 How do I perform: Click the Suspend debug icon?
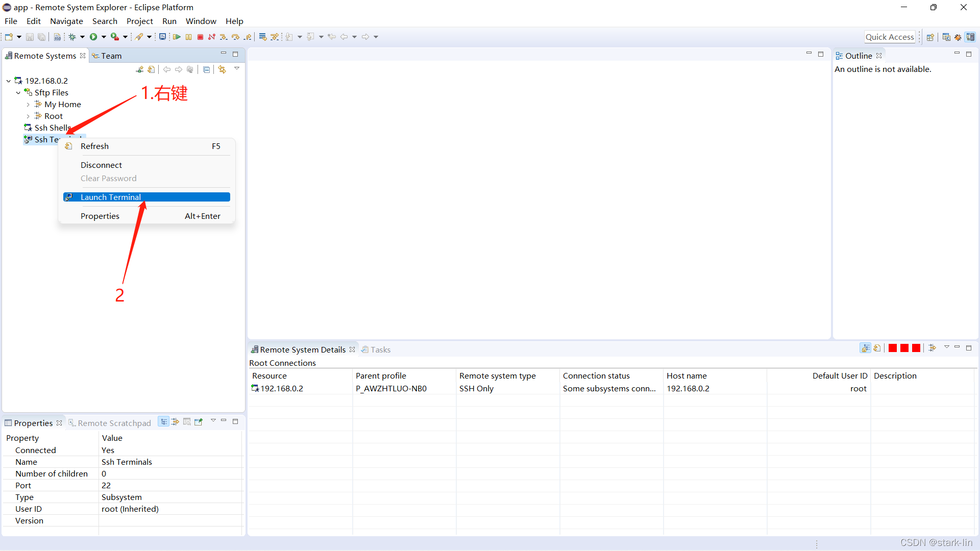click(189, 37)
